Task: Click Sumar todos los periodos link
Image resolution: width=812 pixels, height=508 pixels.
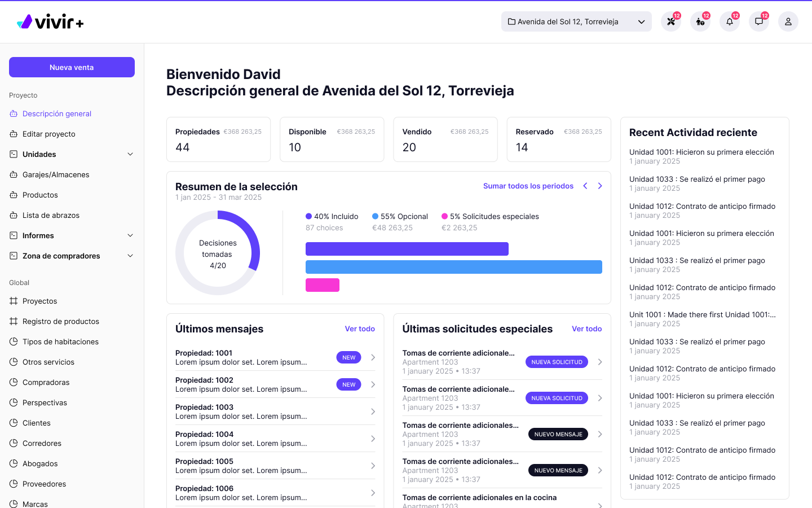Action: click(528, 186)
